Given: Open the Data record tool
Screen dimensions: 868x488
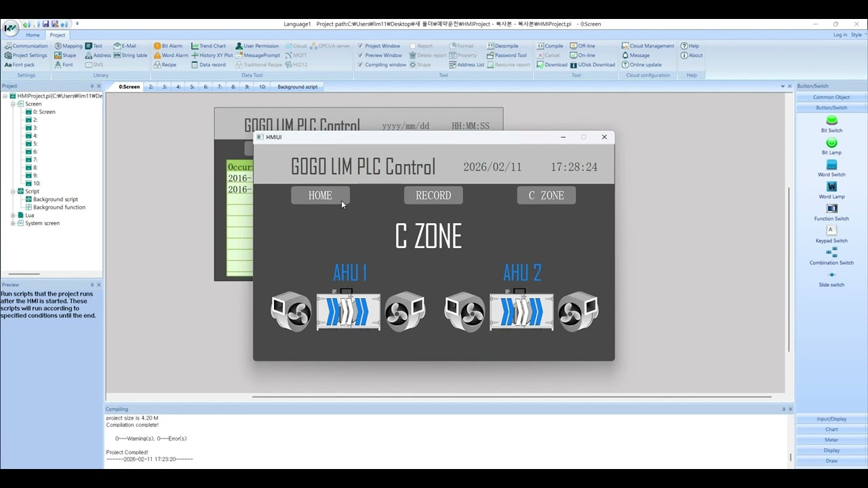Looking at the screenshot, I should (208, 65).
